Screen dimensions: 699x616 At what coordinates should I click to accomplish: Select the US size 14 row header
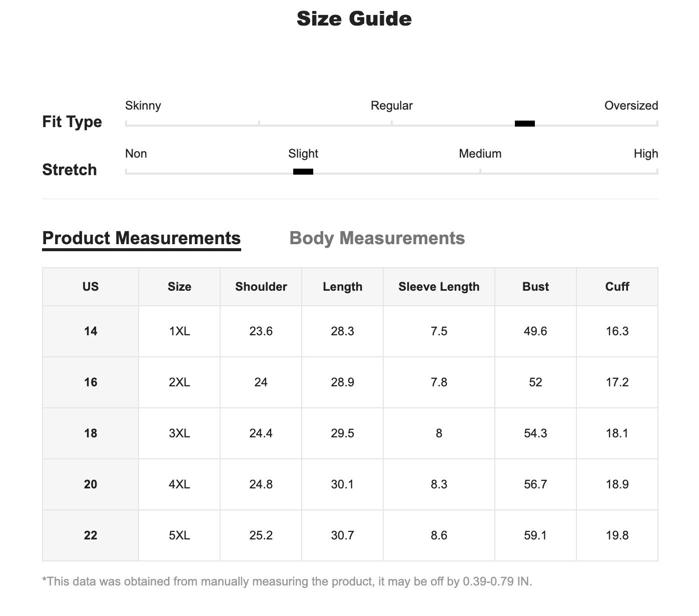click(91, 331)
